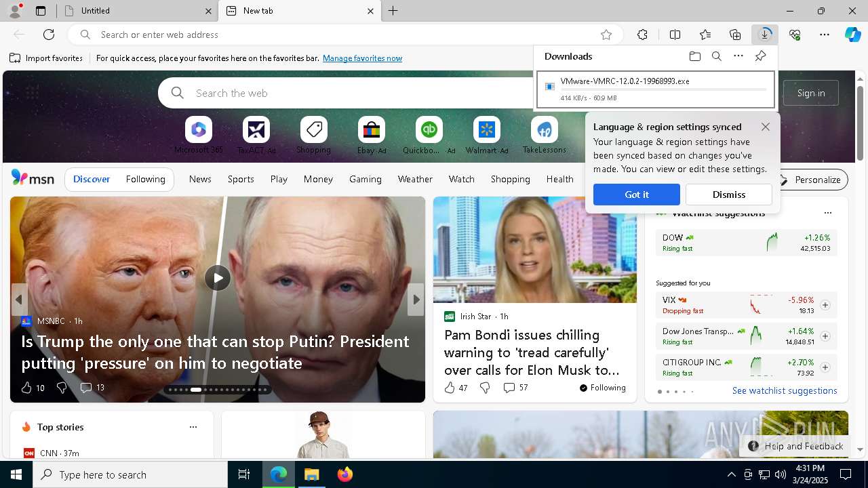Open downloads folder icon in Downloads panel
Viewport: 868px width, 488px height.
pyautogui.click(x=695, y=56)
